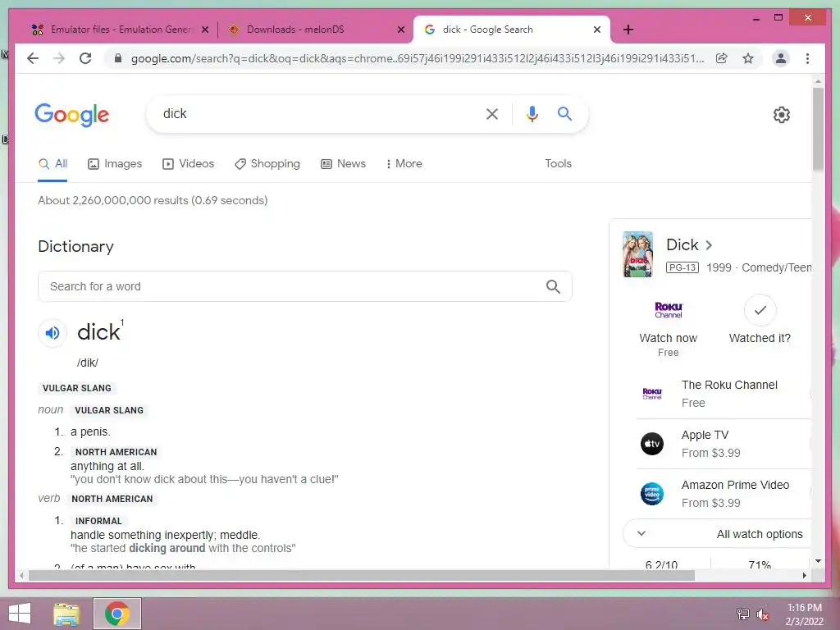840x630 pixels.
Task: Click the Roku icon in The Roku Channel row
Action: 652,394
